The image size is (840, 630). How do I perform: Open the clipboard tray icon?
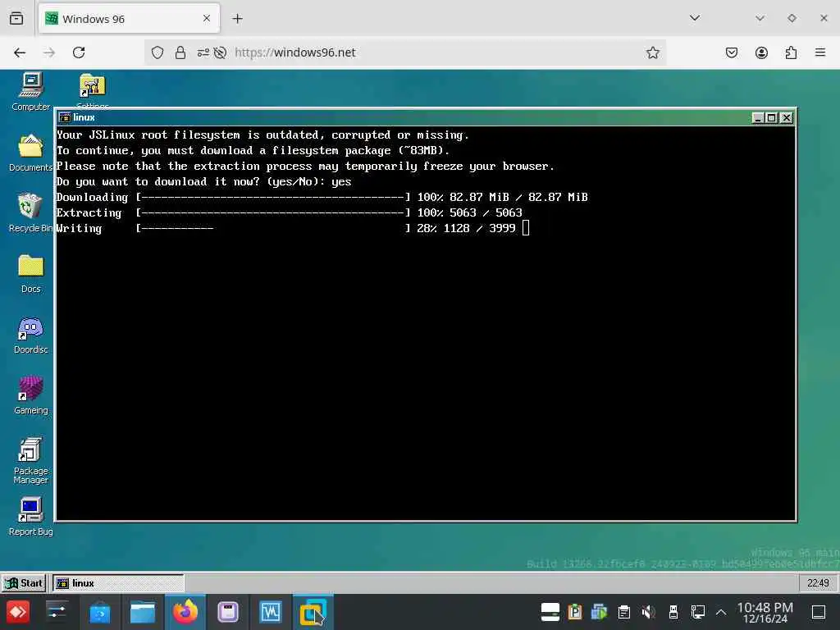tap(623, 612)
